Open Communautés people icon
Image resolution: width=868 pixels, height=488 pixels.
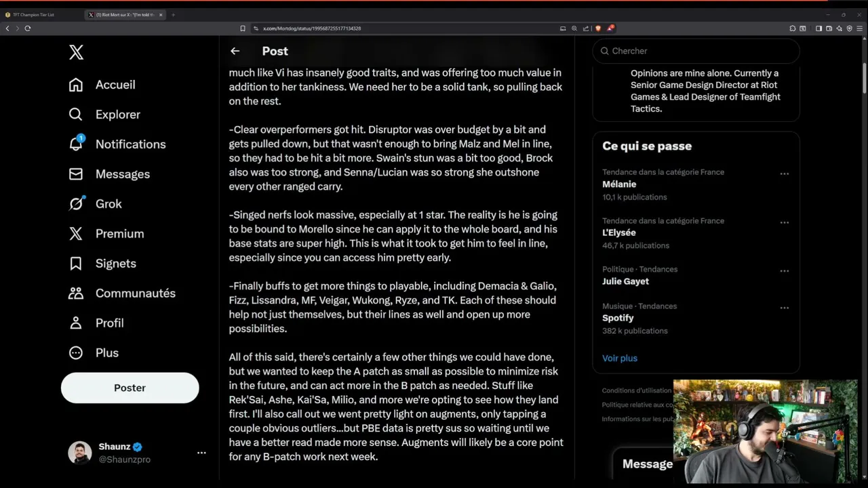tap(76, 293)
